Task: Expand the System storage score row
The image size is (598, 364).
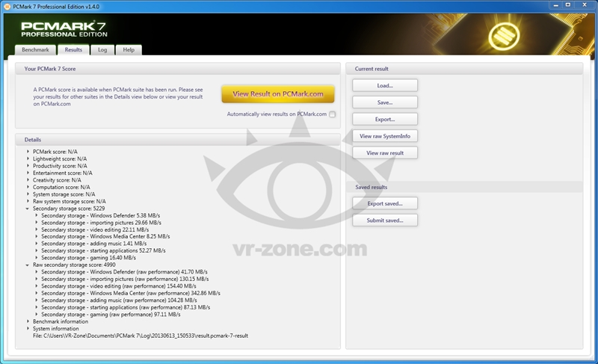Action: [x=28, y=194]
